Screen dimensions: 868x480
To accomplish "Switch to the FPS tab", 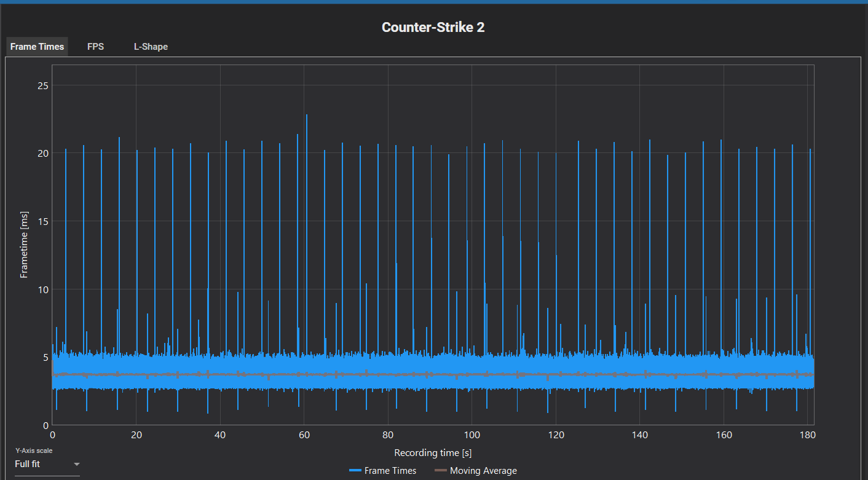I will (x=95, y=46).
